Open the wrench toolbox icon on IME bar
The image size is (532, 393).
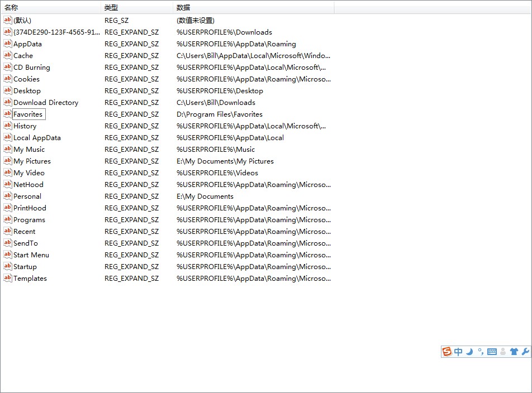tap(525, 352)
